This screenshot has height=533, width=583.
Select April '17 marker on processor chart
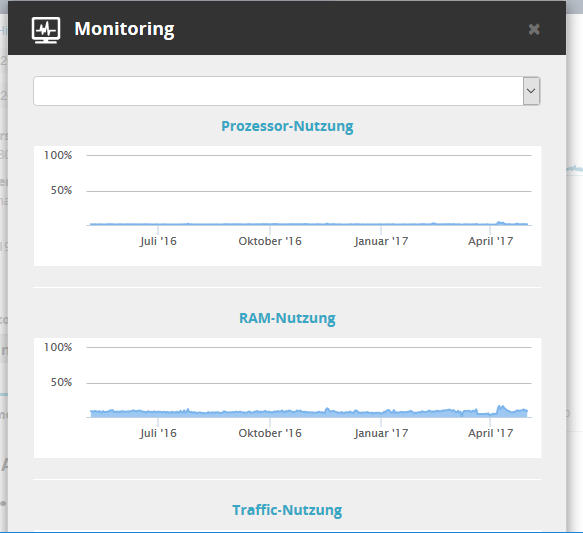490,241
